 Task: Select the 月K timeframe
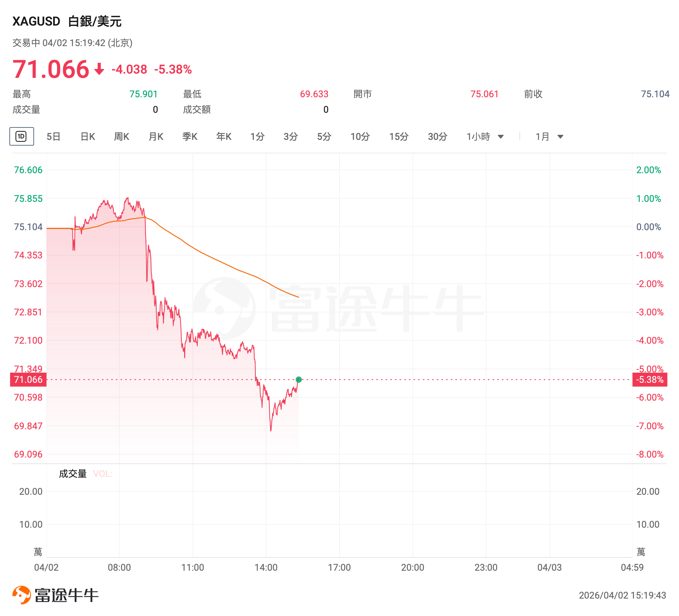[156, 137]
